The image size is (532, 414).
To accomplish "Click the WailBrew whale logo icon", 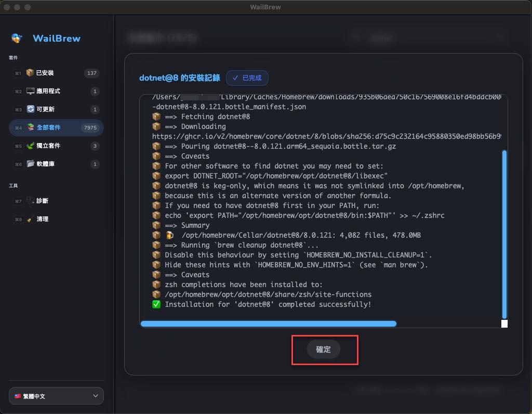I will pos(17,38).
